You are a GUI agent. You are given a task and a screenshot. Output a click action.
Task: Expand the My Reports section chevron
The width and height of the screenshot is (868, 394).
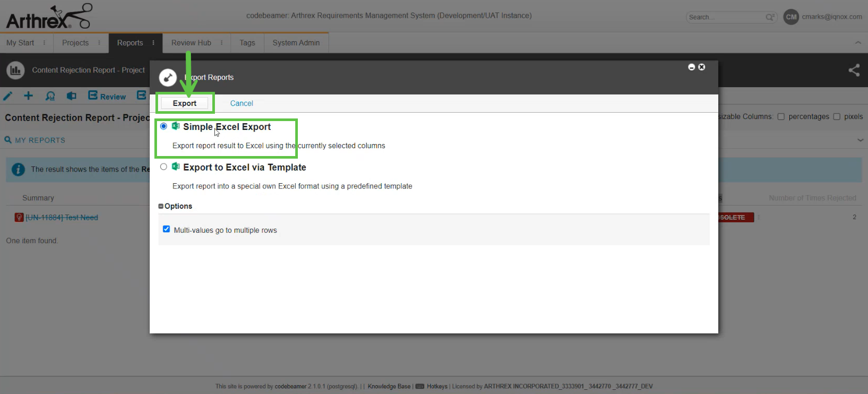point(860,140)
